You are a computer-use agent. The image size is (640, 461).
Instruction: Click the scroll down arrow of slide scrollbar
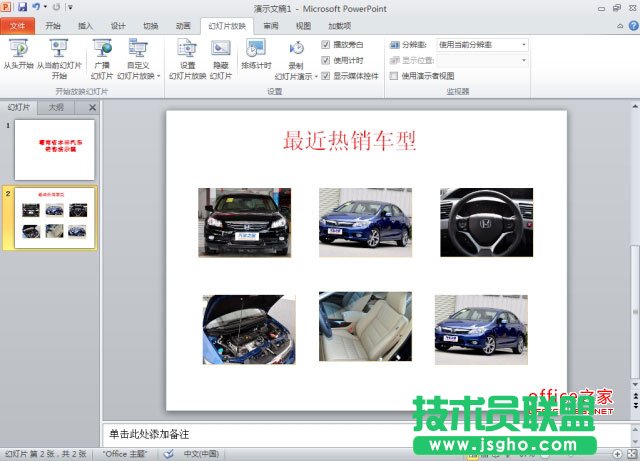point(635,385)
